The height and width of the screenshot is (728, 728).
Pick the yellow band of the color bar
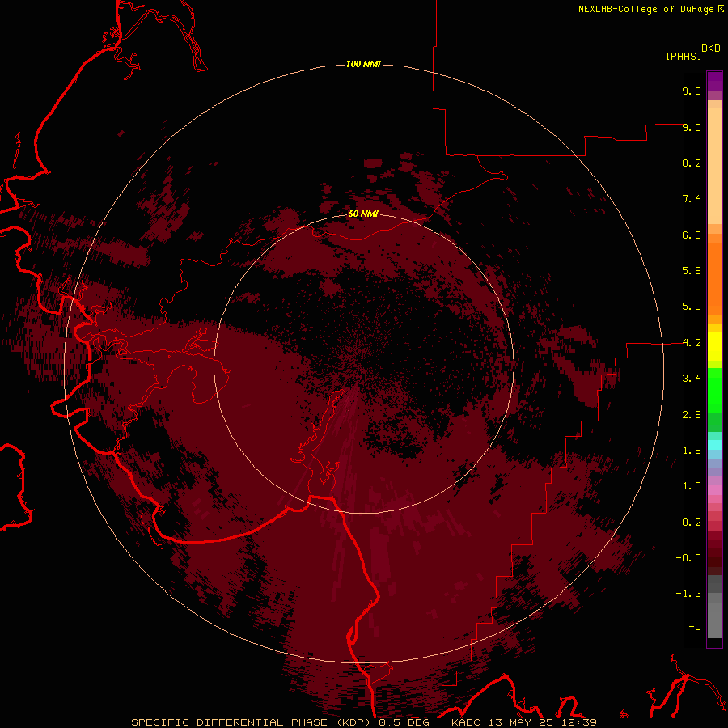point(714,346)
